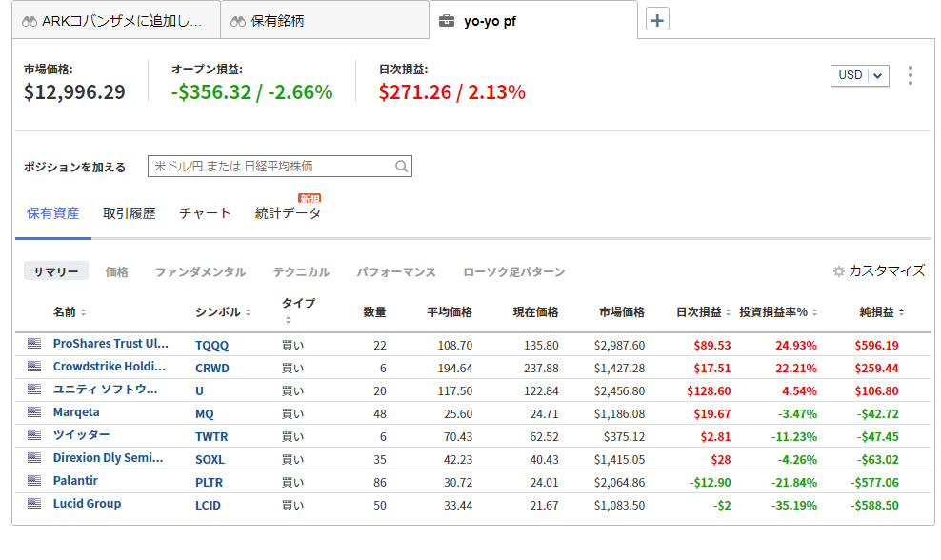Viewport: 941px width, 560px height.
Task: Open ユニティ ソフトウ... link
Action: tap(105, 389)
